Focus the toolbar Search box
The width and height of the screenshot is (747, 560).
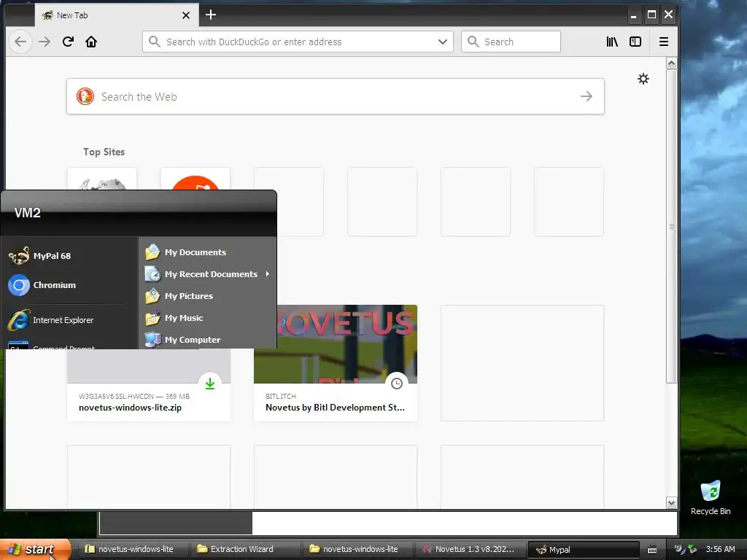click(x=511, y=42)
